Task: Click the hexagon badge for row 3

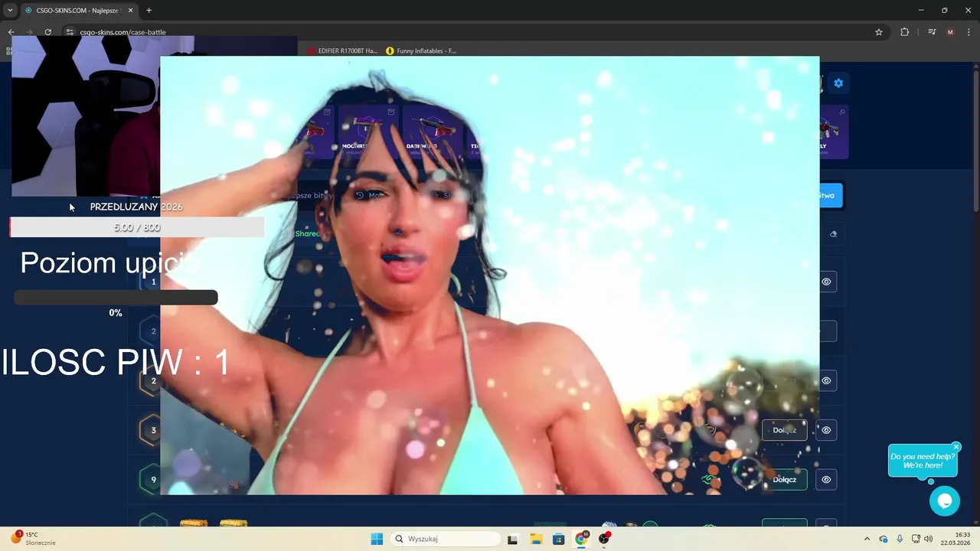Action: click(153, 430)
